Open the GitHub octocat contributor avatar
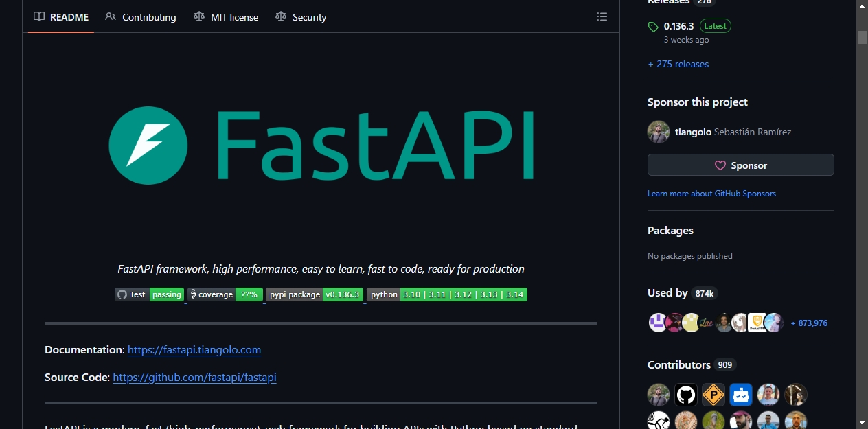 click(686, 395)
